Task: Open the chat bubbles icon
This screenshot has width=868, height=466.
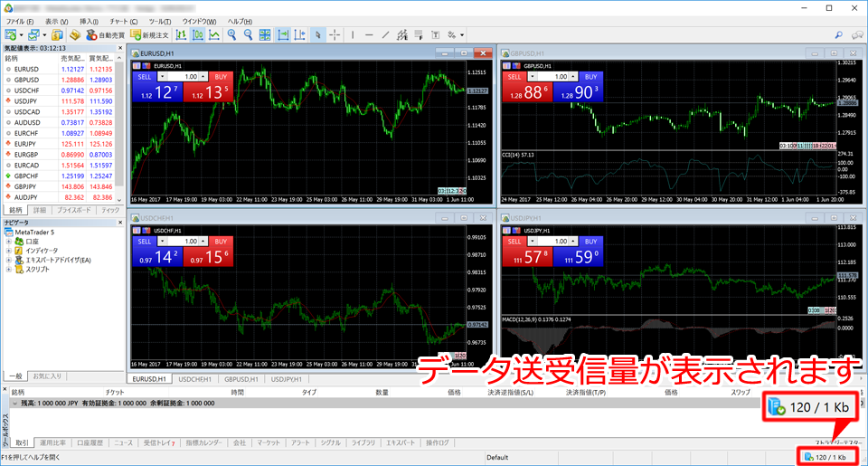Action: coord(857,35)
